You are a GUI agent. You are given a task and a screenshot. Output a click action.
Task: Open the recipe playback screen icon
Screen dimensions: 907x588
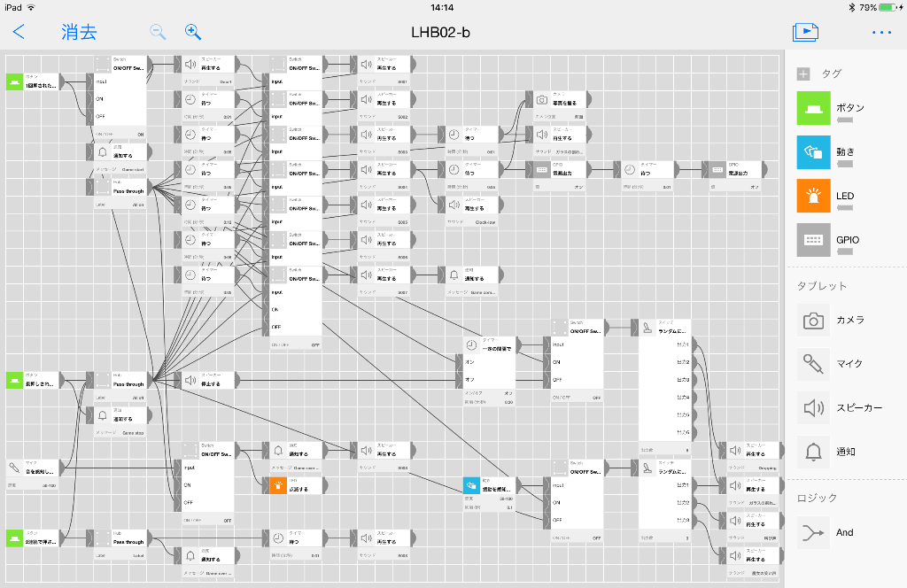coord(805,32)
